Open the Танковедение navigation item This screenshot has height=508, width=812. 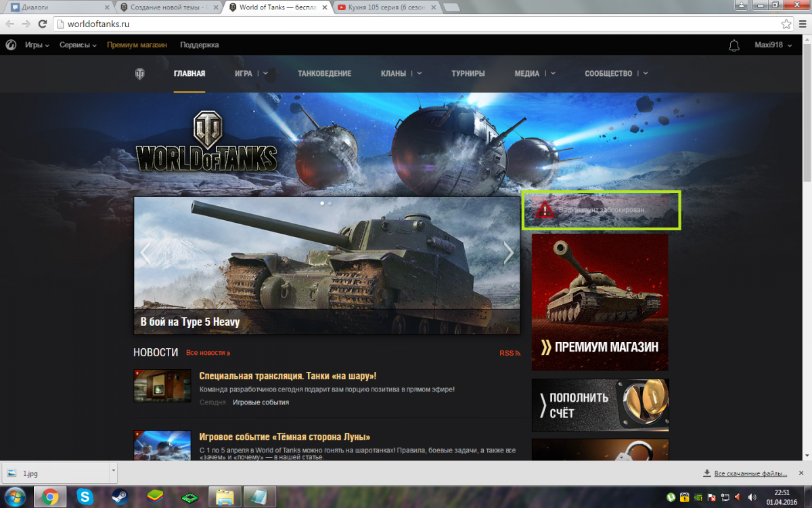pos(324,74)
